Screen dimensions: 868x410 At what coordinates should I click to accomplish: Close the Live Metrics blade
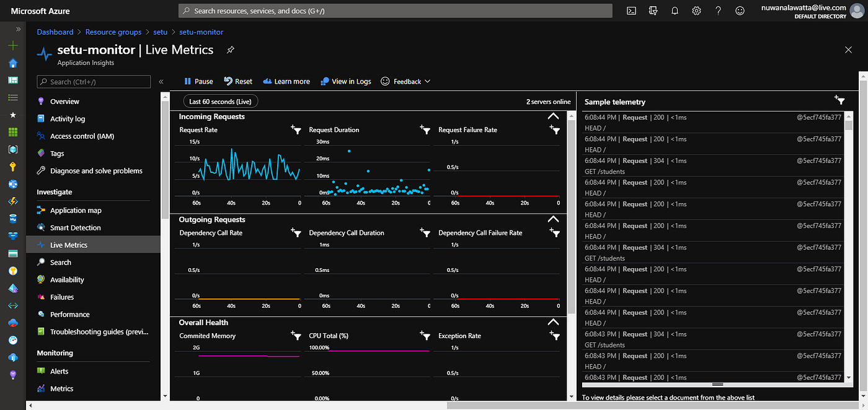tap(848, 50)
